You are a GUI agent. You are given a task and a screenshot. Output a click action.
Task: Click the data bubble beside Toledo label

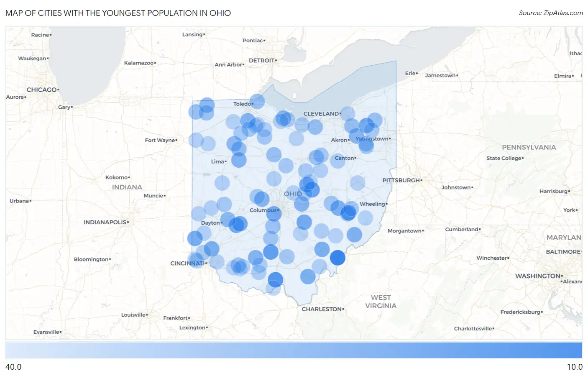point(257,101)
